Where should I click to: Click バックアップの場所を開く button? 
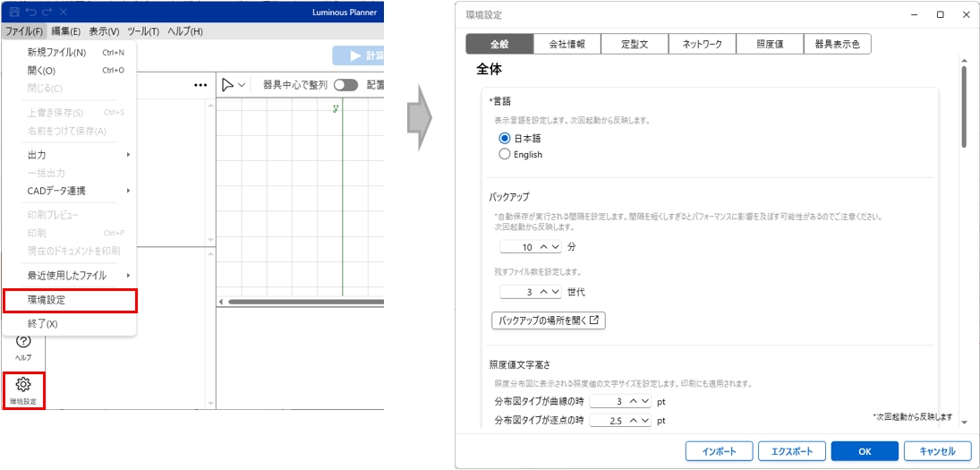[x=549, y=320]
